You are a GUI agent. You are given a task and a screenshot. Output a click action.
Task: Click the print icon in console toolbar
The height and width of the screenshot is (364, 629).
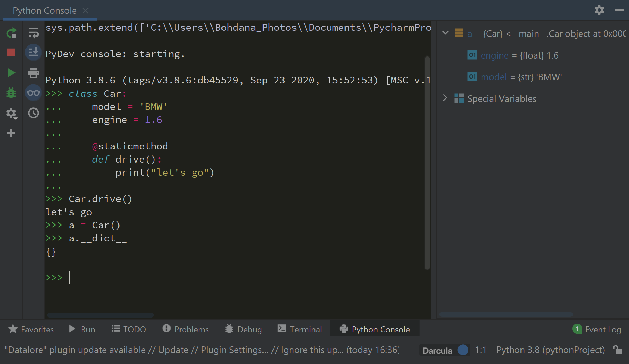point(33,73)
